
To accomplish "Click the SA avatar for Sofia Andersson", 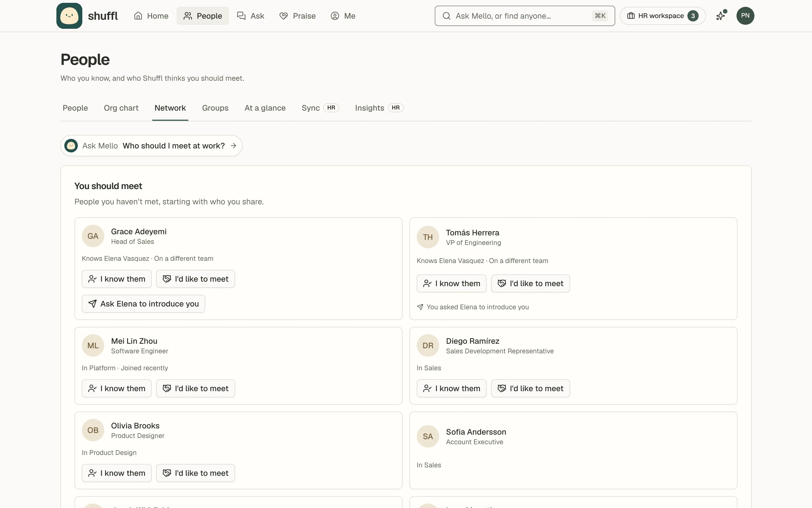I will (428, 436).
